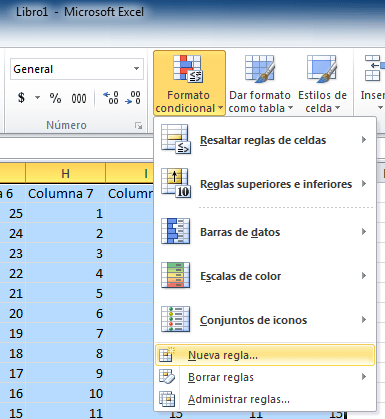
Task: Click the Resaltar reglas de celdas icon
Action: click(x=175, y=139)
